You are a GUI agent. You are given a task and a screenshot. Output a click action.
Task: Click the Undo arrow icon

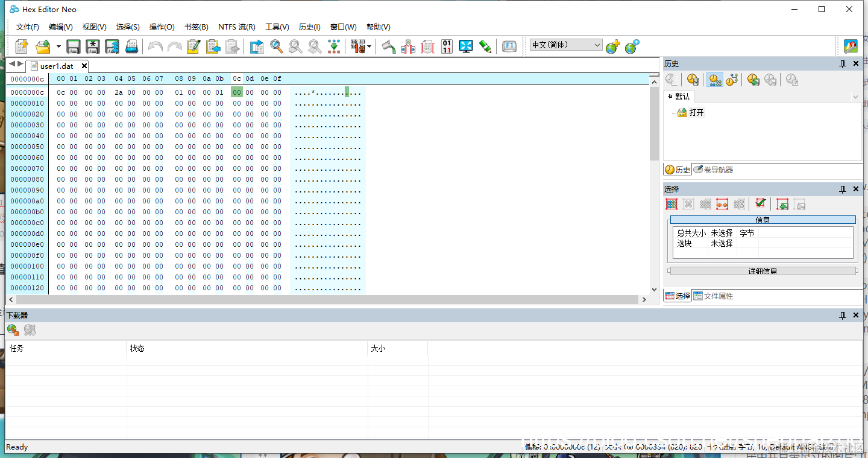(156, 46)
